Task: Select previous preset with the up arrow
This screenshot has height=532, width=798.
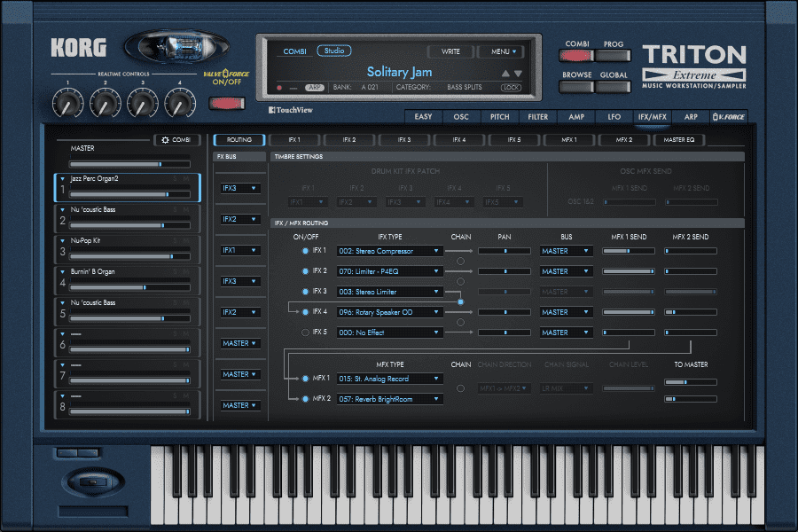Action: point(505,74)
